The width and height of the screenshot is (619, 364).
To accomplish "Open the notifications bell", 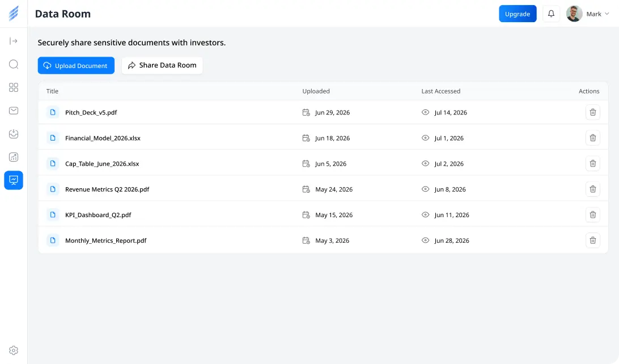I will [551, 14].
